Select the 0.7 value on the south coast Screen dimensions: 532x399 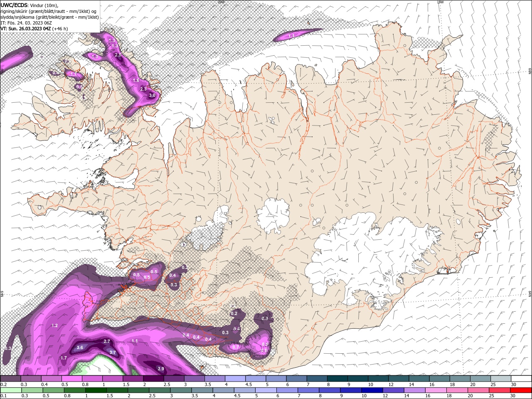click(236, 347)
